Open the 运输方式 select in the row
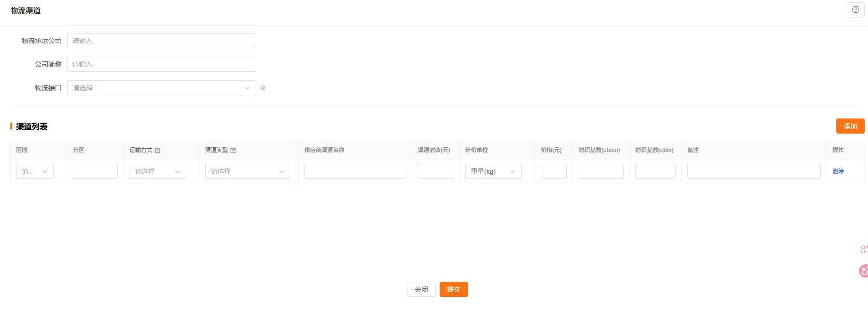The image size is (868, 312). pos(157,171)
